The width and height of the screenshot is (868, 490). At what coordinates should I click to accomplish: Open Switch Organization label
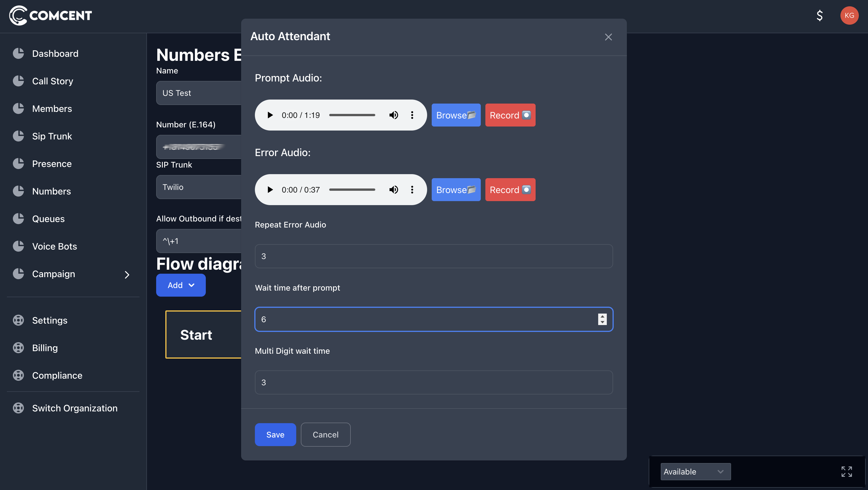75,408
